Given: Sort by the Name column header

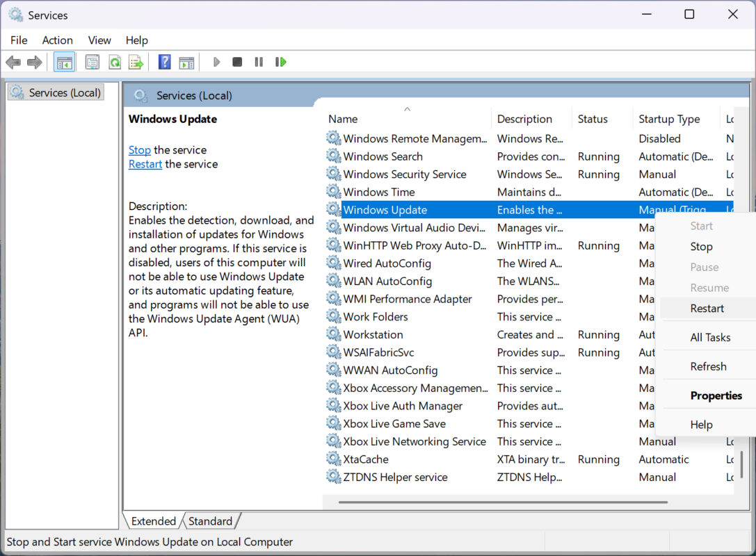Looking at the screenshot, I should [407, 119].
